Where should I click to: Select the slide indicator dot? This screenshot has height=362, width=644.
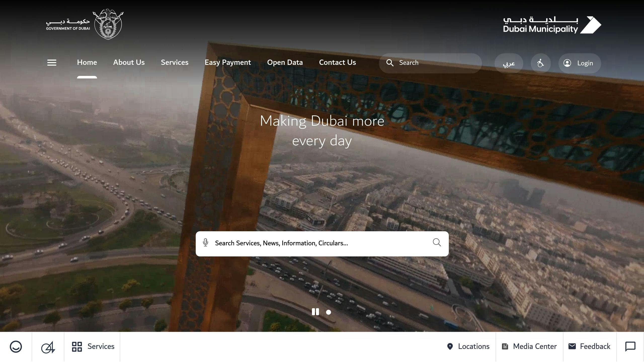(329, 312)
